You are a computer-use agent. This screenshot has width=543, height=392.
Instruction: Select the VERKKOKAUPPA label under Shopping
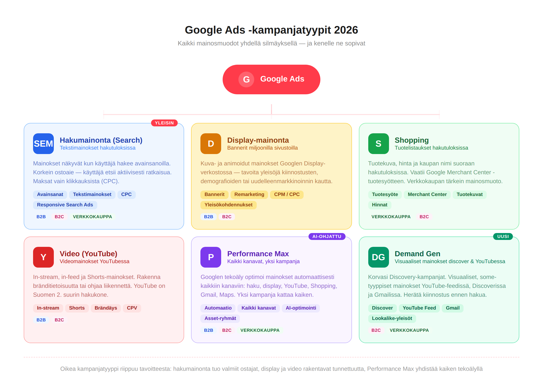391,216
